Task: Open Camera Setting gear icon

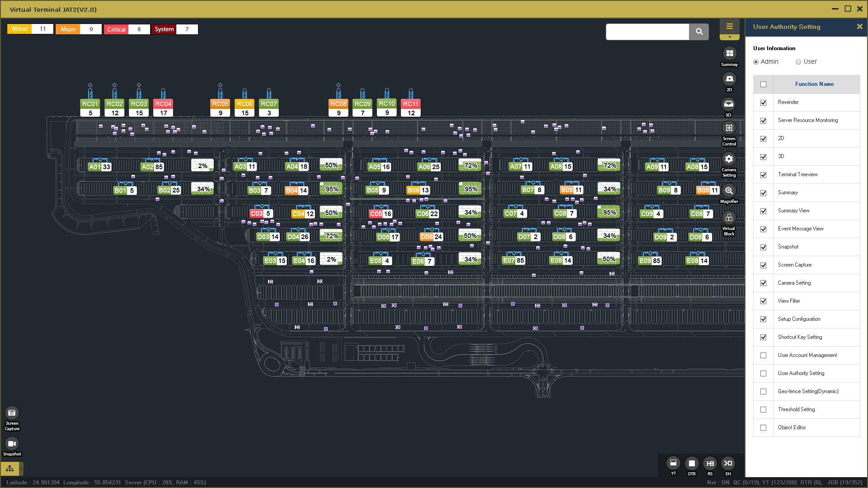Action: [729, 159]
